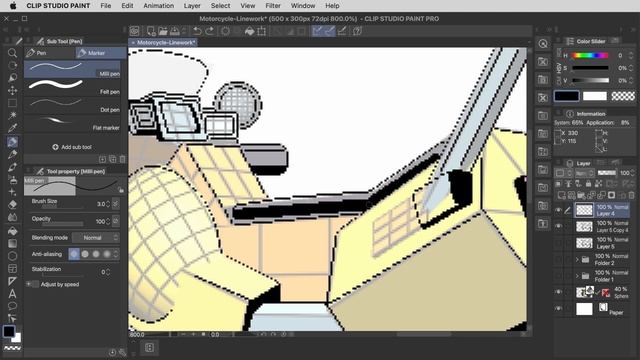Select first Anti-aliasing option (none)

pyautogui.click(x=74, y=254)
